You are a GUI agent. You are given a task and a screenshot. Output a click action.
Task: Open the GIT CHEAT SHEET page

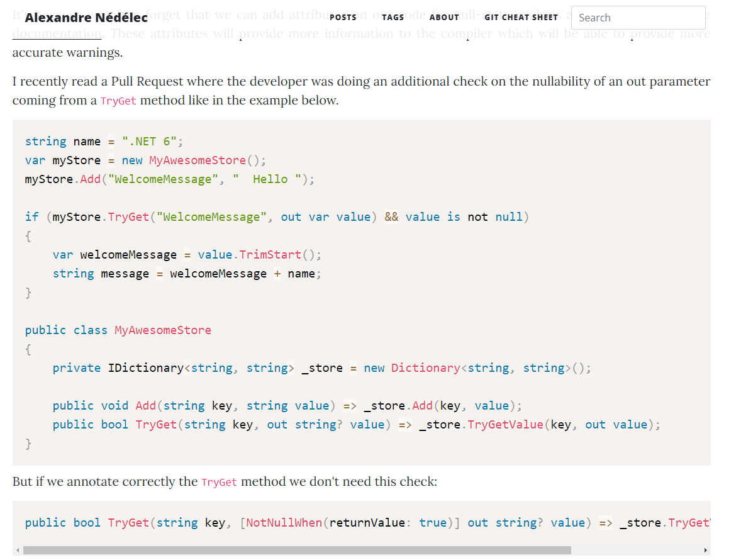521,17
